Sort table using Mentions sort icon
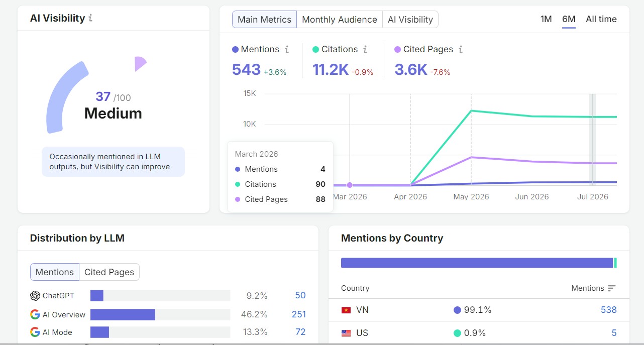The height and width of the screenshot is (345, 644). pyautogui.click(x=611, y=288)
